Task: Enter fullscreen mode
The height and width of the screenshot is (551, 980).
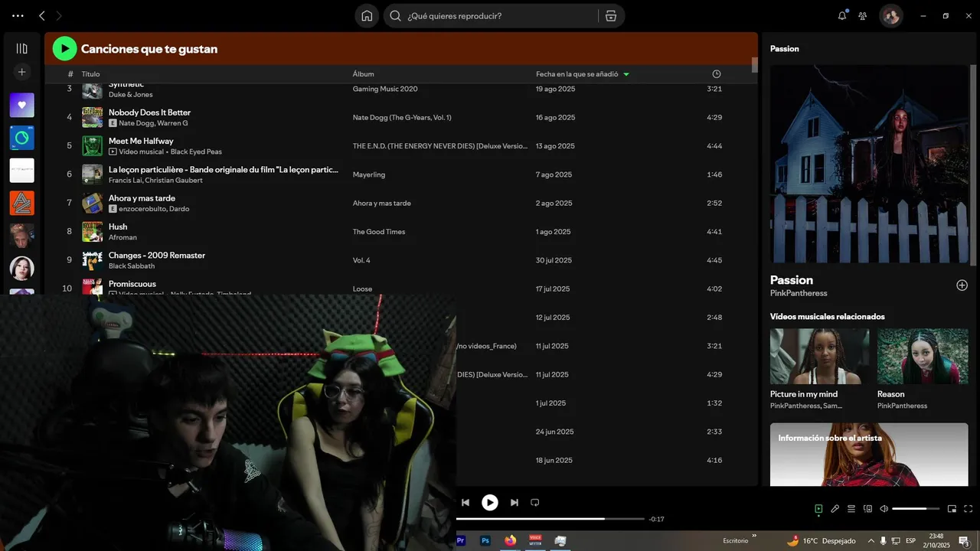Action: point(968,508)
